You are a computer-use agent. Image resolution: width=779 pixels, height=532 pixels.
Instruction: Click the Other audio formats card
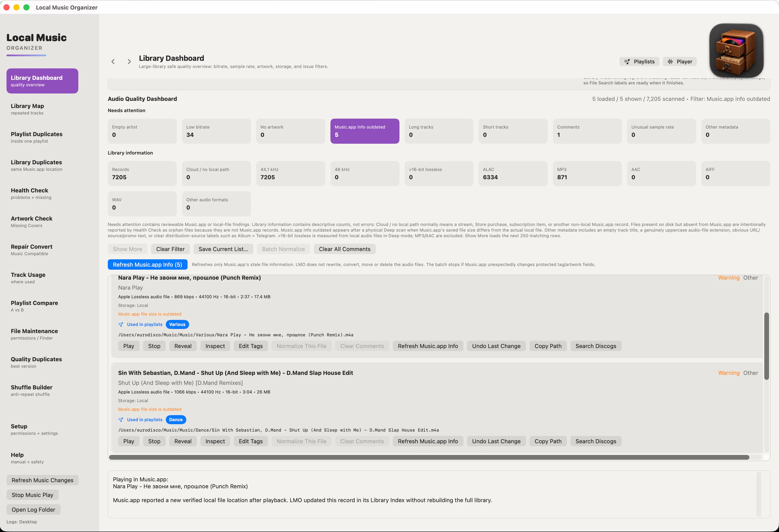pyautogui.click(x=217, y=204)
